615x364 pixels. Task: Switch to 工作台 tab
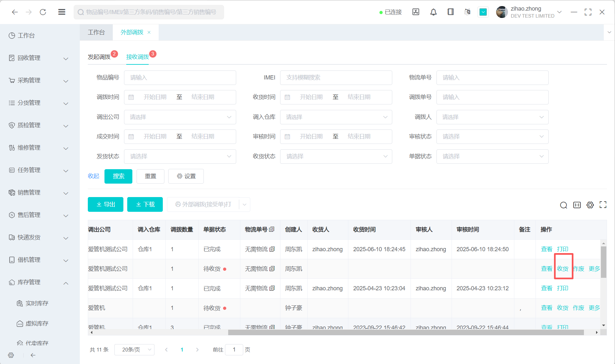[x=96, y=32]
